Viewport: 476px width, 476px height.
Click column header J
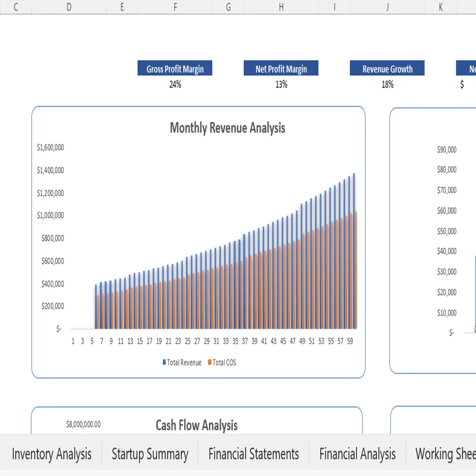pyautogui.click(x=387, y=7)
